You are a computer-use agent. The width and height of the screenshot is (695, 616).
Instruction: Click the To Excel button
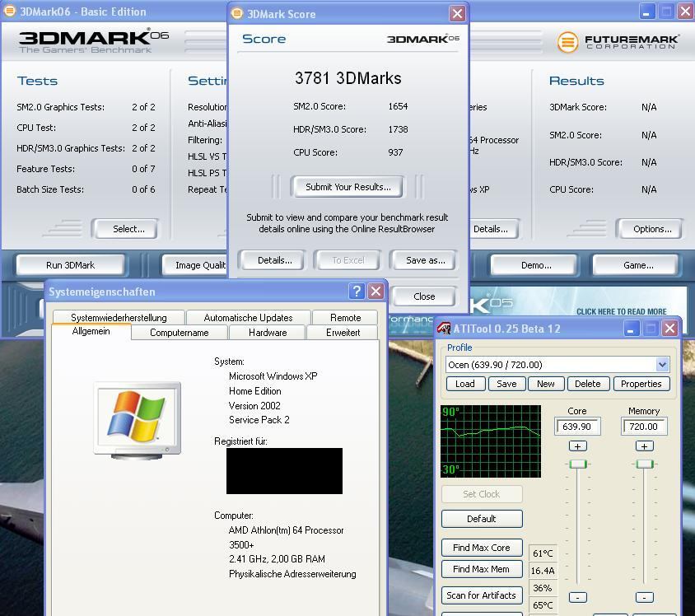coord(348,260)
